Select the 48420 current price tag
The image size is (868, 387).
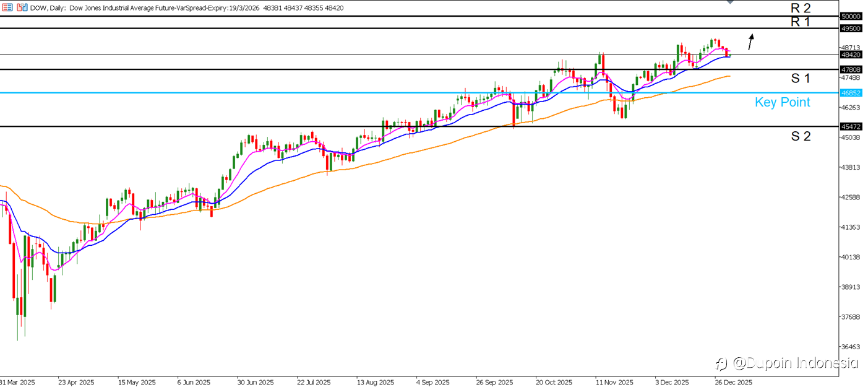pos(851,54)
